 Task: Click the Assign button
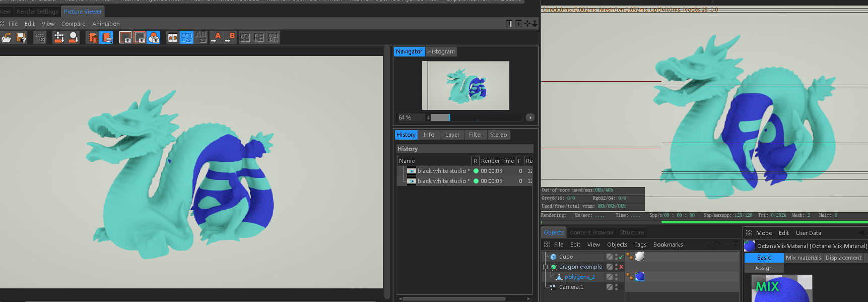tap(764, 268)
